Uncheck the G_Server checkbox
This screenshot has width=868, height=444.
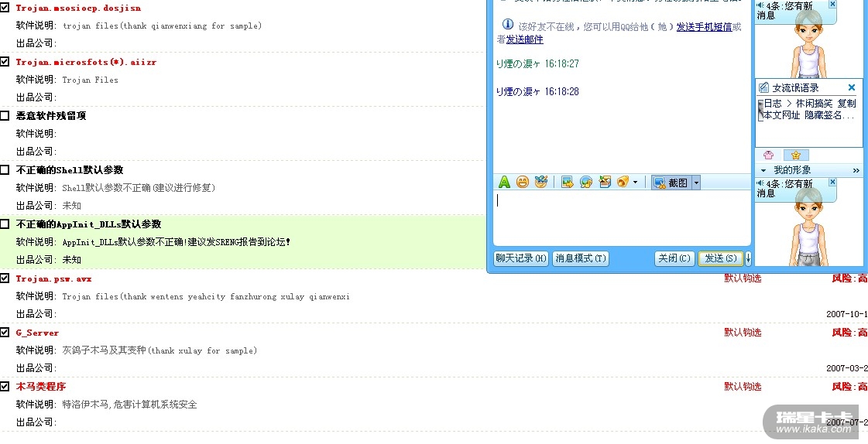[x=5, y=333]
